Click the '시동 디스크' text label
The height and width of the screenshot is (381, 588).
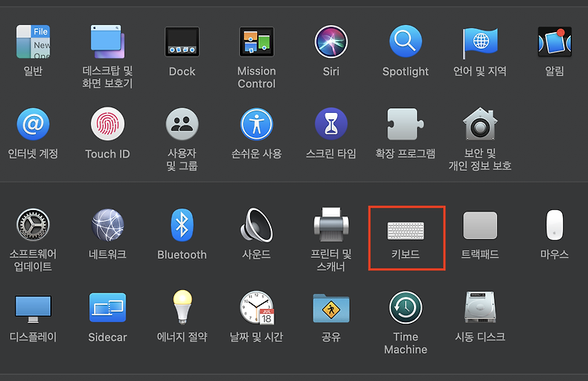[x=480, y=337]
